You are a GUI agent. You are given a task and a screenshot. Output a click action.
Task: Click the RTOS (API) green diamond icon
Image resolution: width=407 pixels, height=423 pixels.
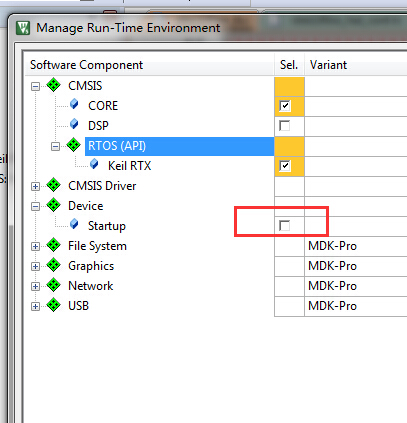point(73,145)
